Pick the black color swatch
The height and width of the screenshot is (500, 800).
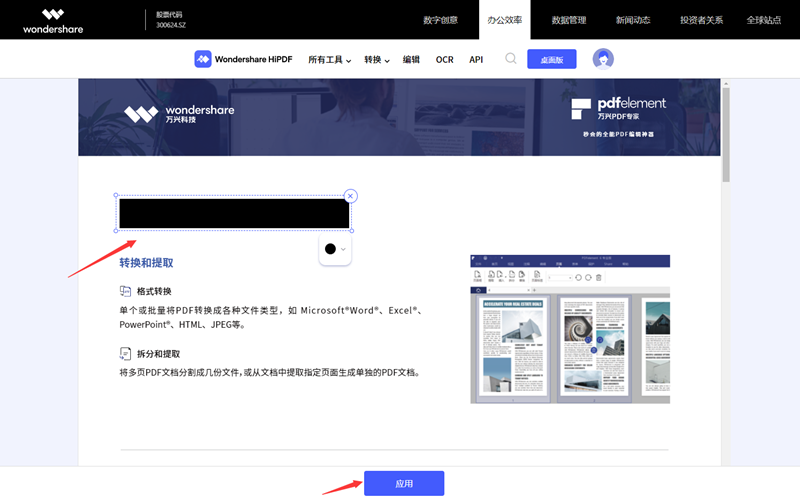pos(330,249)
